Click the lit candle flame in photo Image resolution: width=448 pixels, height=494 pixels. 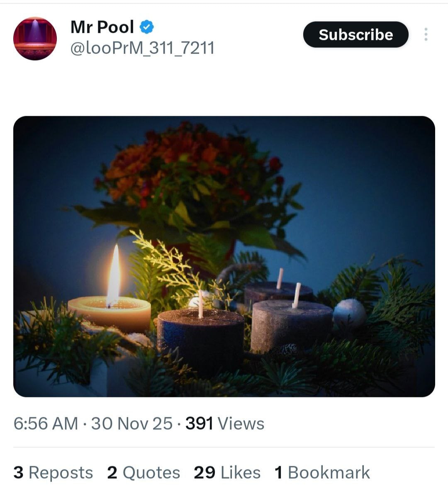point(113,275)
